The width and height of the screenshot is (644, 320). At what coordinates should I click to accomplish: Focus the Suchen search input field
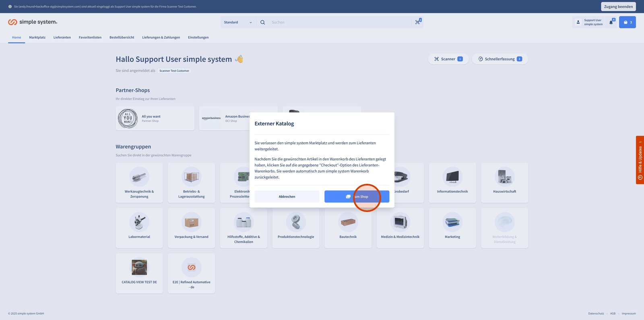pyautogui.click(x=340, y=22)
